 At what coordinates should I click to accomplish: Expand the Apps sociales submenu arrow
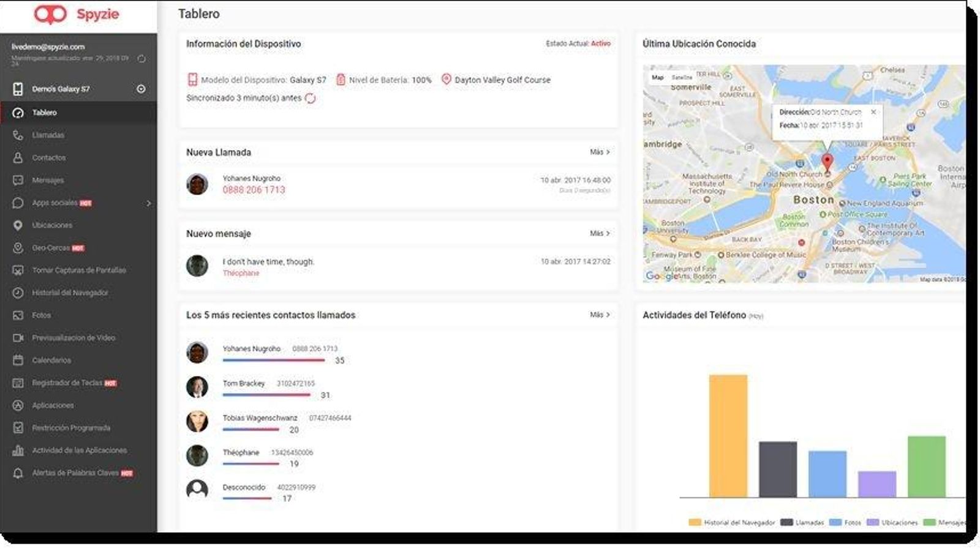[148, 203]
